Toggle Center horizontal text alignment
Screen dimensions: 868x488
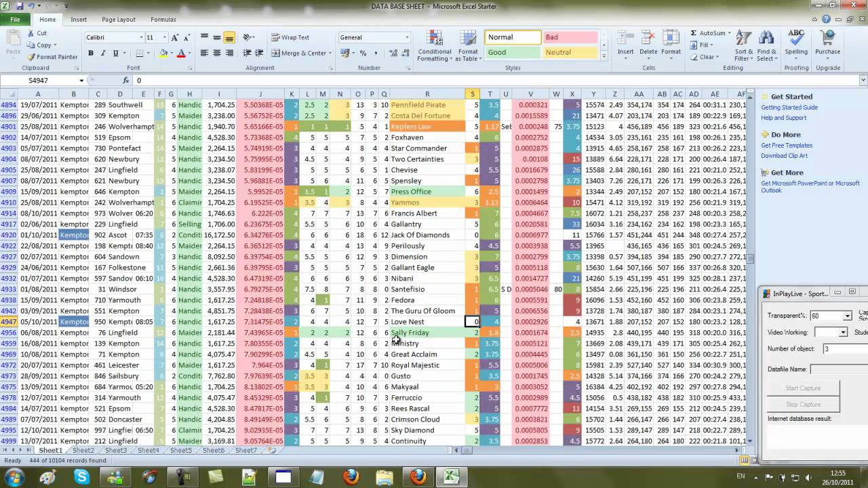tap(217, 53)
